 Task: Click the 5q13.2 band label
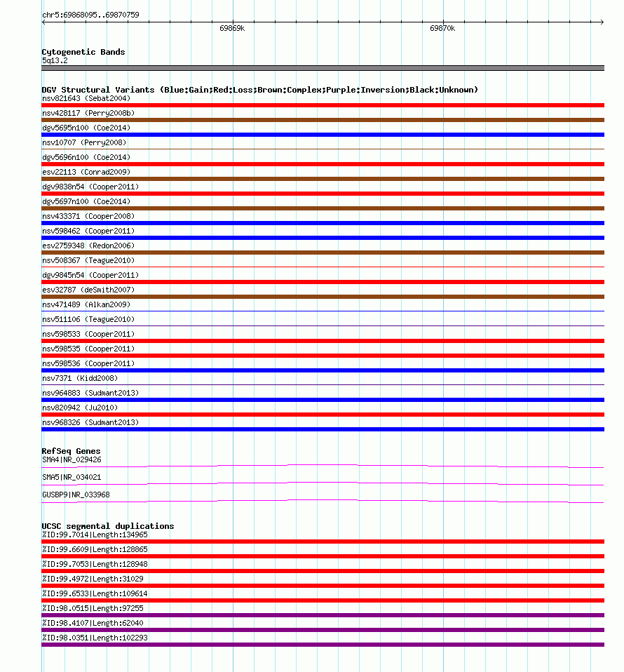(55, 60)
